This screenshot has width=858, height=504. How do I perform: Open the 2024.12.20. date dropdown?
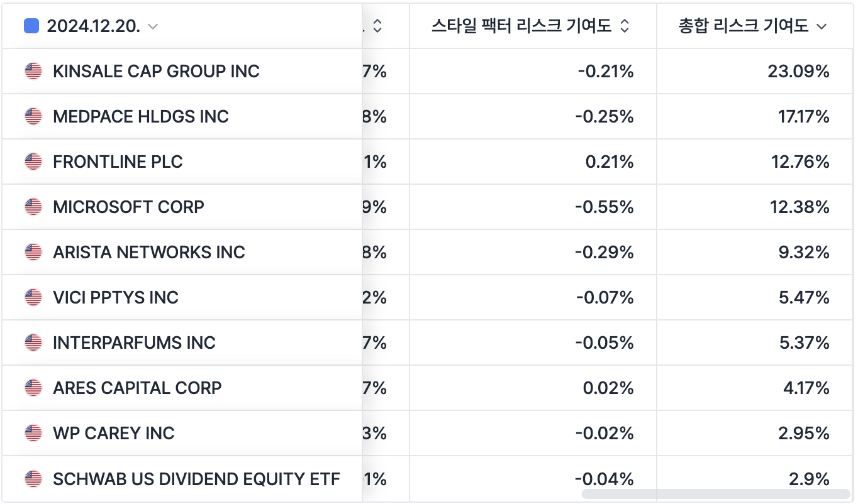click(153, 26)
